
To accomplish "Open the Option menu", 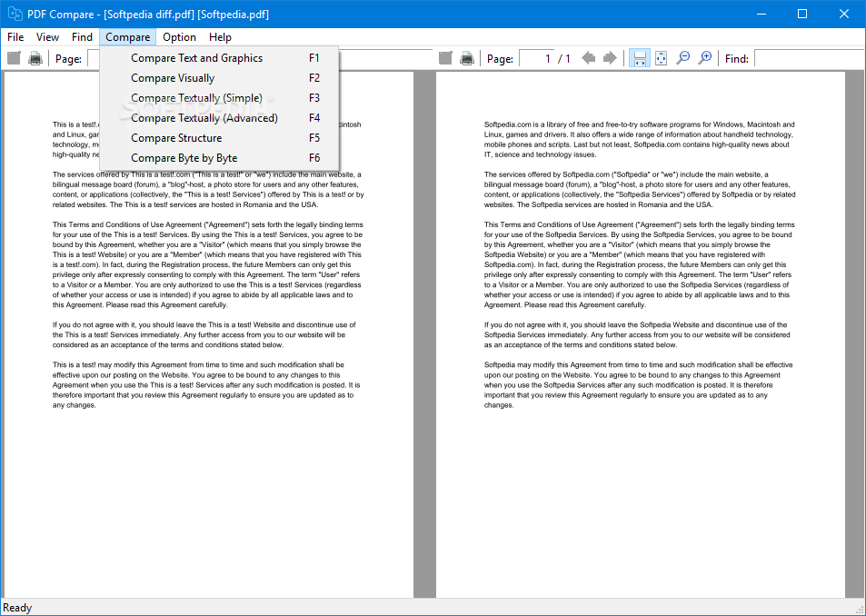I will tap(180, 37).
